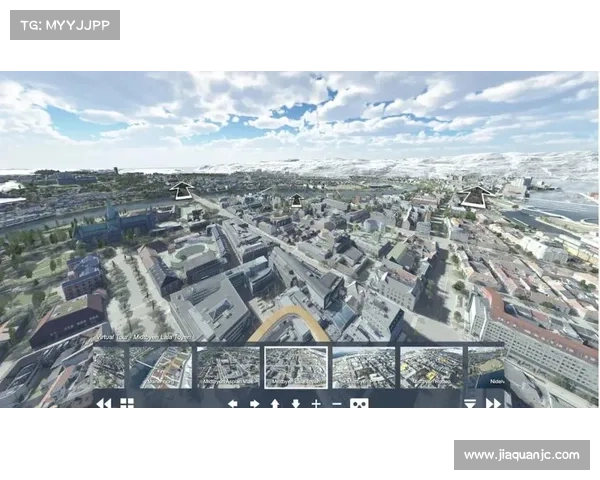The image size is (600, 480).
Task: Zoom in with the plus icon
Action: [316, 404]
